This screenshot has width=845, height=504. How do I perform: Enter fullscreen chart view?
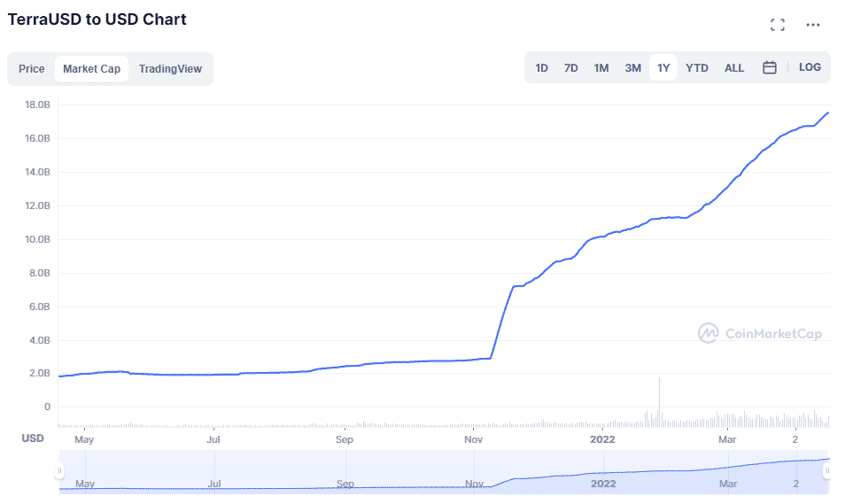777,25
